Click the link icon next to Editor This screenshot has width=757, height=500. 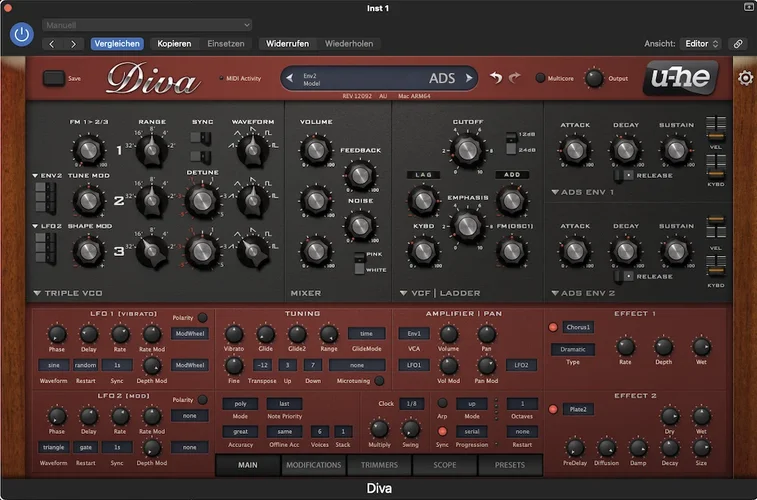click(737, 44)
